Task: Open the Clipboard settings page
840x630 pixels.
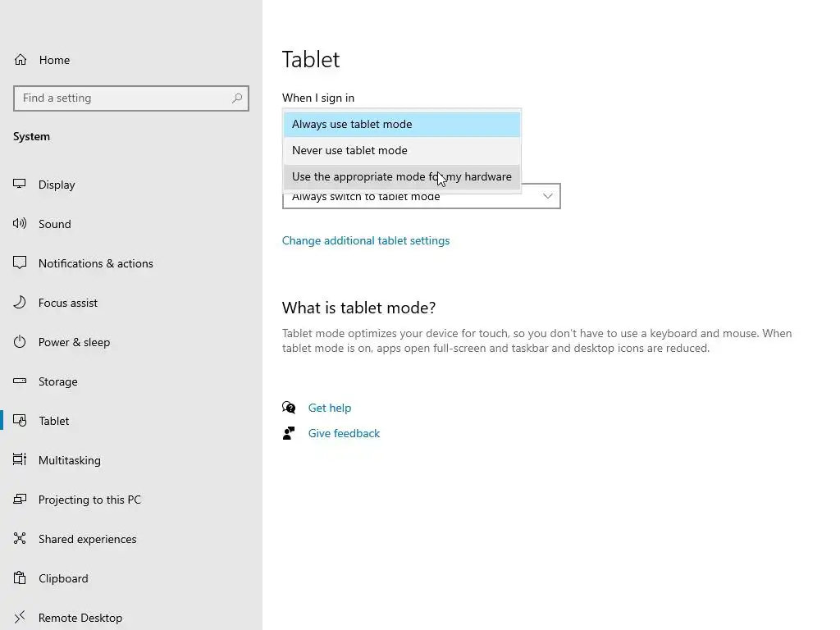Action: point(63,578)
